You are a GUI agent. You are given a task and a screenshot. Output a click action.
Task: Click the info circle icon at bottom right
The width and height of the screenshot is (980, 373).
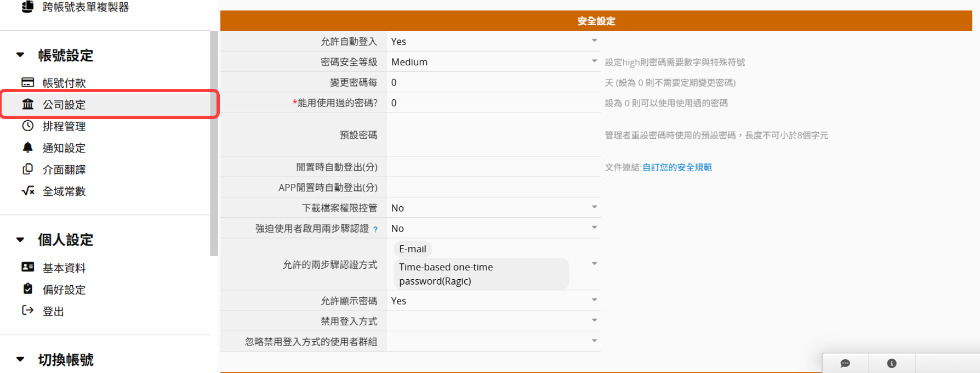pos(892,363)
